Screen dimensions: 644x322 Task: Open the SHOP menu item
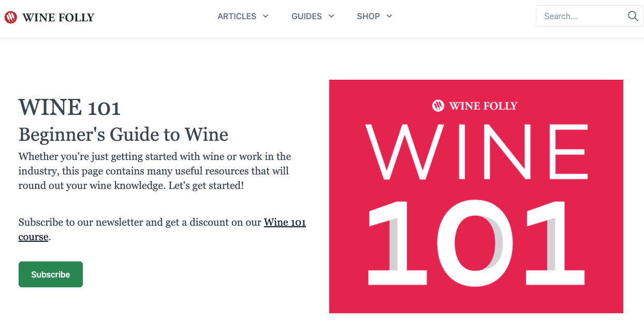(x=369, y=16)
